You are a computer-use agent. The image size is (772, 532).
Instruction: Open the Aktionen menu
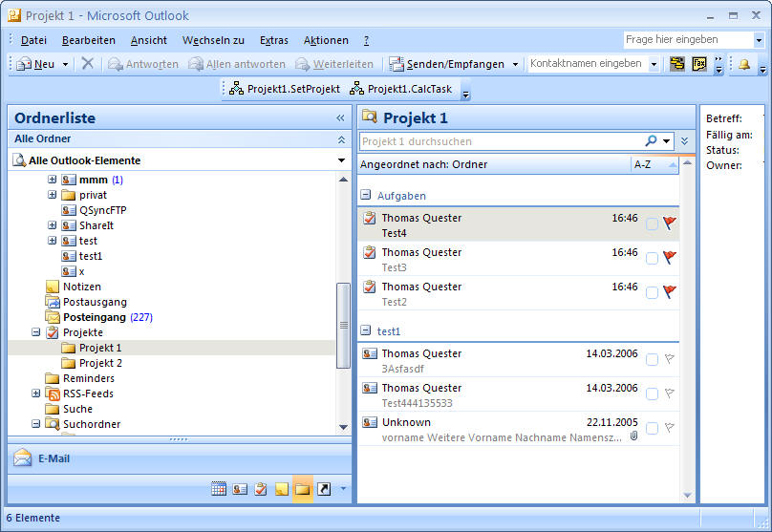point(326,40)
